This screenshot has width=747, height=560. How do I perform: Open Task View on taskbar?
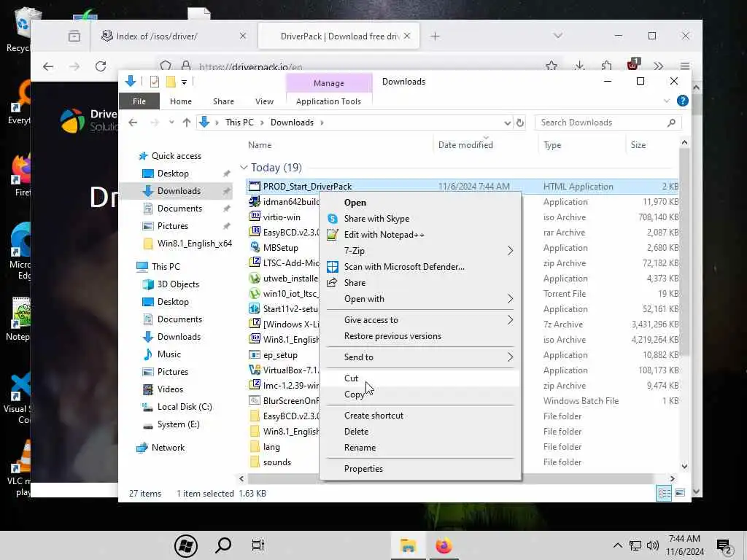[258, 545]
